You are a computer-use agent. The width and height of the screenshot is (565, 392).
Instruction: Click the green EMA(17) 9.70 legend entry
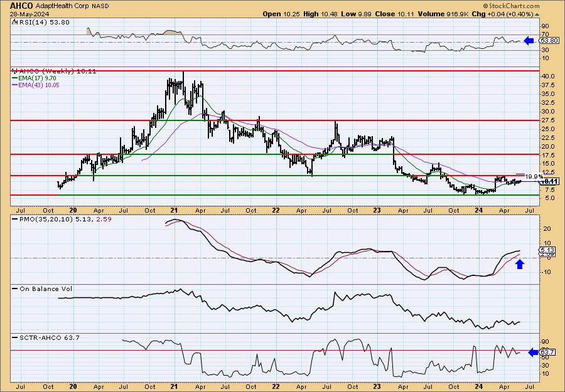click(x=34, y=78)
